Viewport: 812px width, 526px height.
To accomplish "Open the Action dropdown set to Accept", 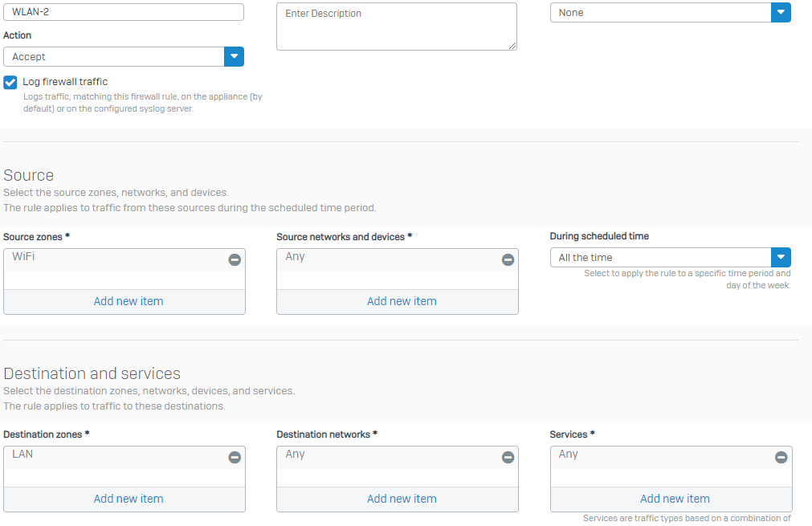I will click(x=234, y=56).
